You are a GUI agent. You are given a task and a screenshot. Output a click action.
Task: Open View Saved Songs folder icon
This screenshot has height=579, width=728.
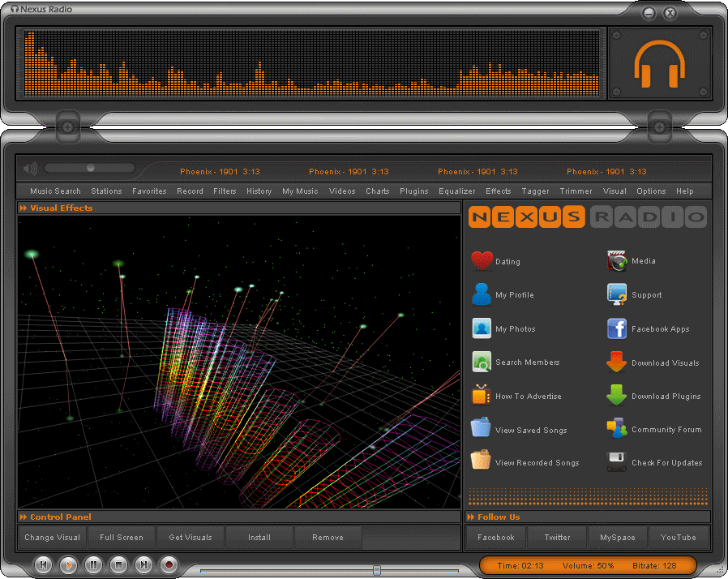pyautogui.click(x=481, y=427)
